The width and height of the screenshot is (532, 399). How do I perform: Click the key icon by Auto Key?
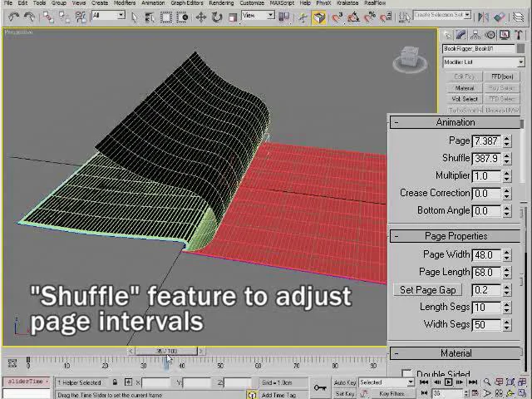coord(320,387)
